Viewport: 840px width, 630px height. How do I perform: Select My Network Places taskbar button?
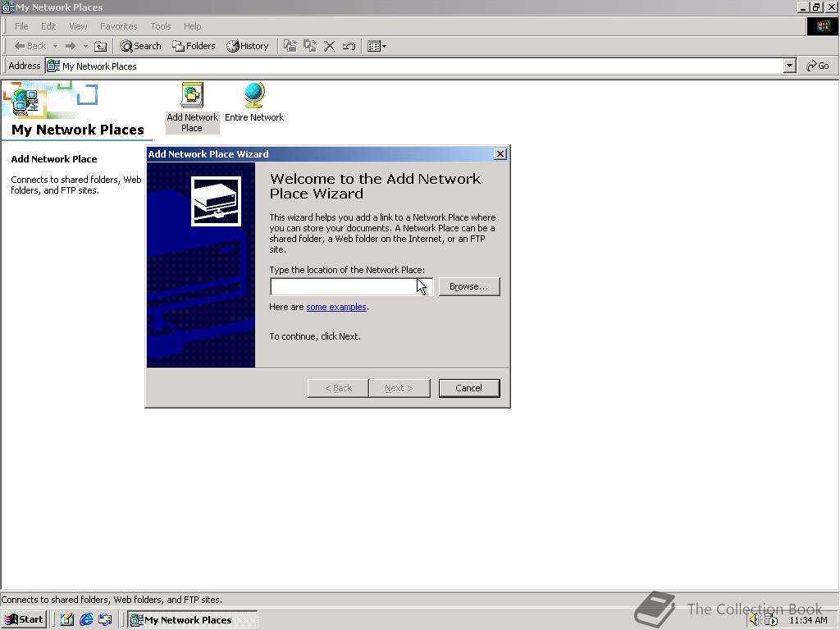(x=193, y=620)
